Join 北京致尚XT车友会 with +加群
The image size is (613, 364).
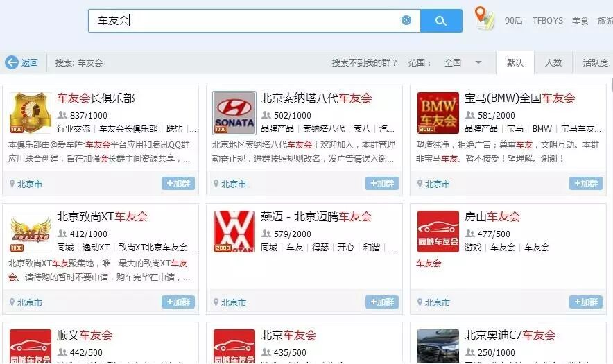coord(178,302)
